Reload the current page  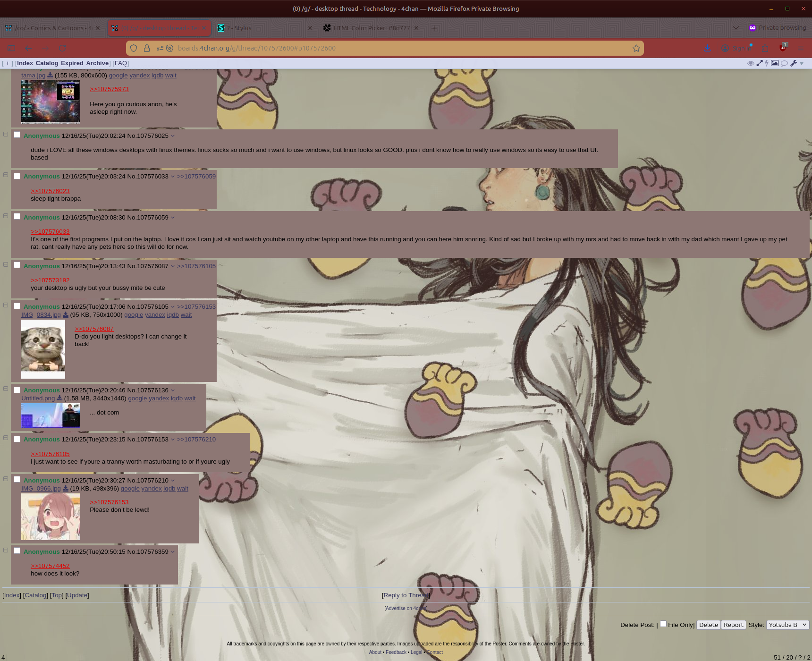click(x=62, y=48)
